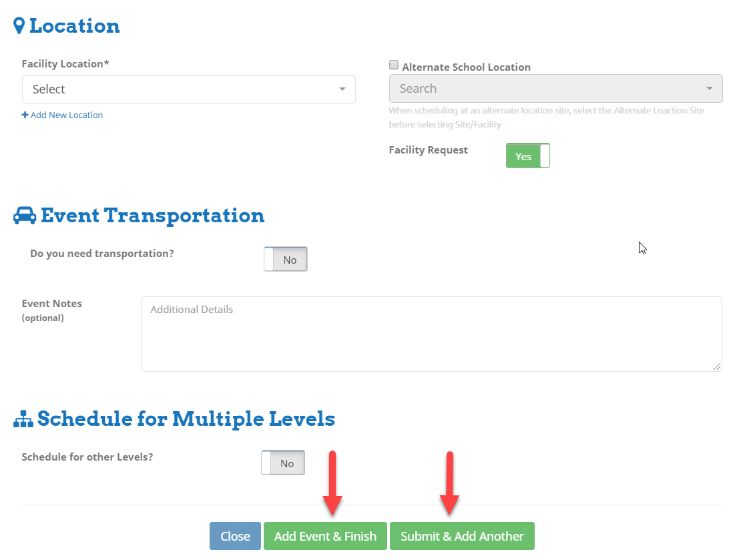Click the Location section heading
This screenshot has width=741, height=560.
[74, 26]
